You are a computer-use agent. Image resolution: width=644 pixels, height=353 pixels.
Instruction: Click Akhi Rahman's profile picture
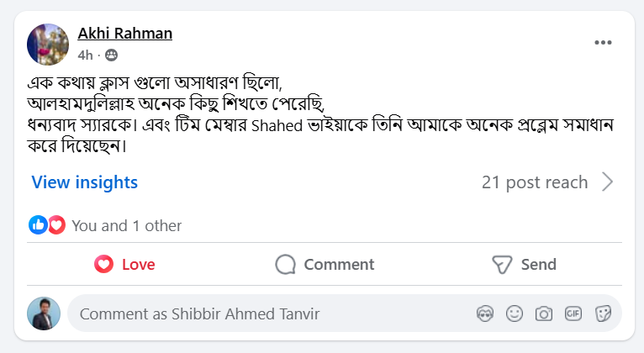pyautogui.click(x=48, y=45)
